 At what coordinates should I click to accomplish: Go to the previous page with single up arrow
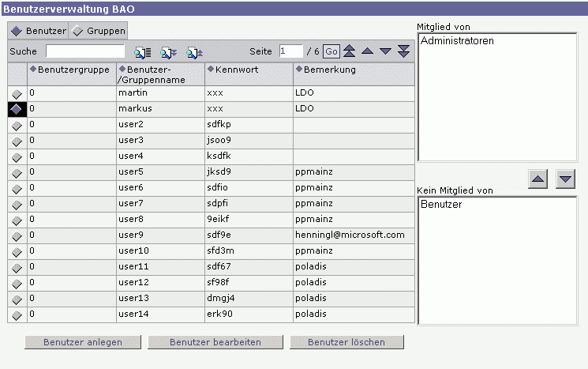367,51
